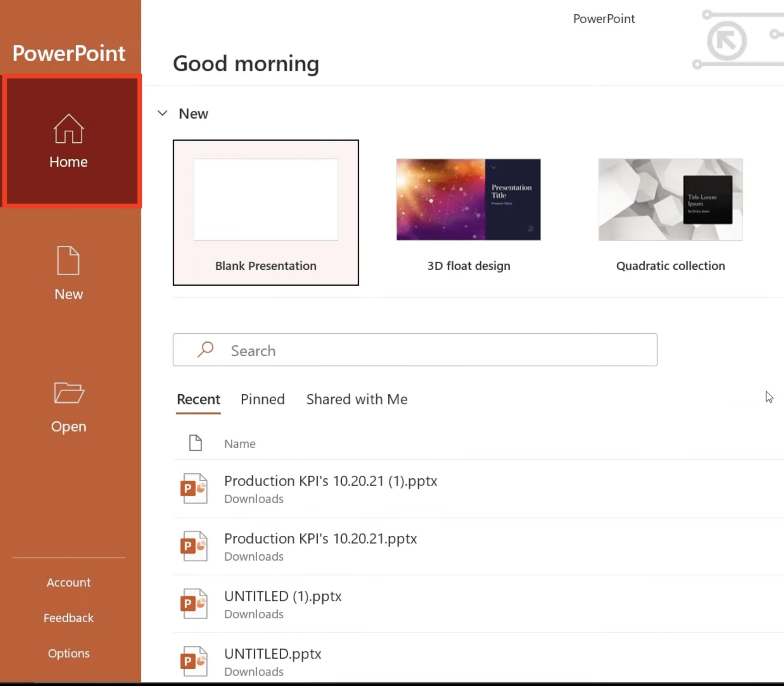
Task: Switch to the Recent tab
Action: click(x=198, y=399)
